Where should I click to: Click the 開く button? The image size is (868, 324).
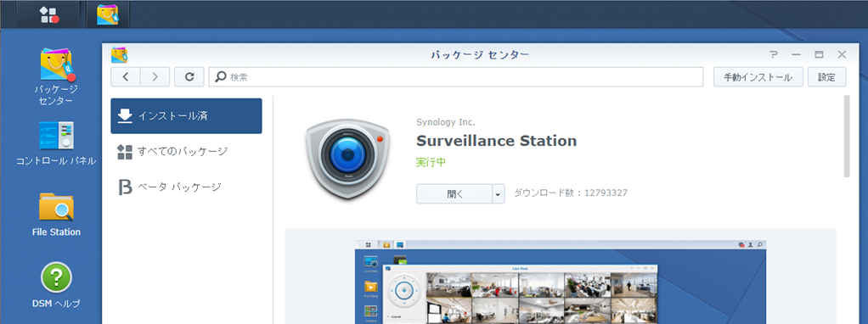tap(454, 194)
